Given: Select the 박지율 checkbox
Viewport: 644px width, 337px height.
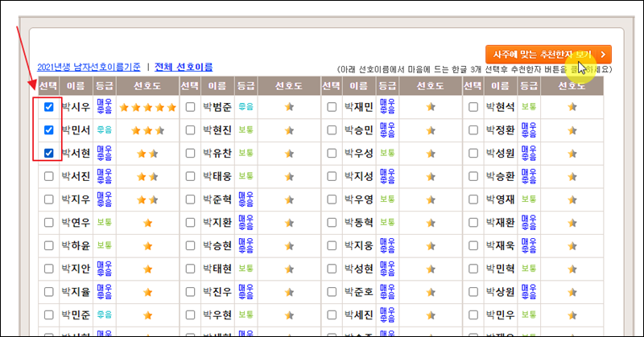Looking at the screenshot, I should tap(49, 292).
